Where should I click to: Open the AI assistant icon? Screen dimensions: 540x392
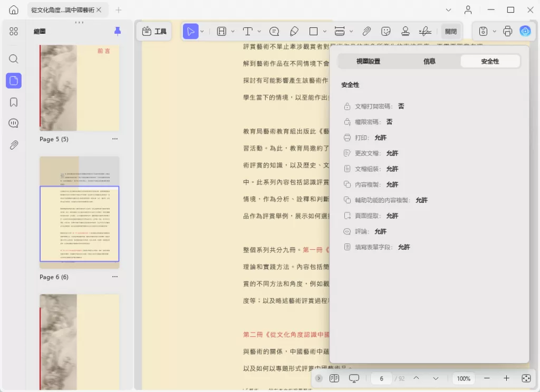point(525,31)
